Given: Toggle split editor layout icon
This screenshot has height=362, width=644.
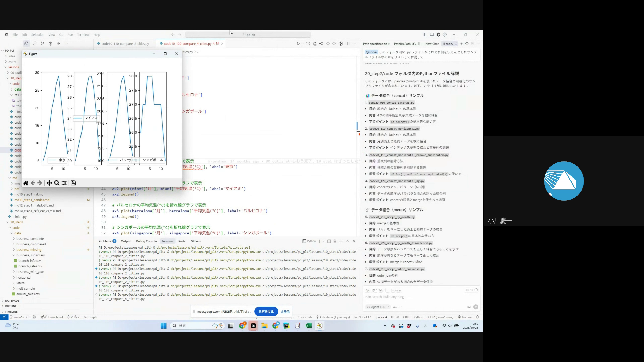Looking at the screenshot, I should [347, 44].
